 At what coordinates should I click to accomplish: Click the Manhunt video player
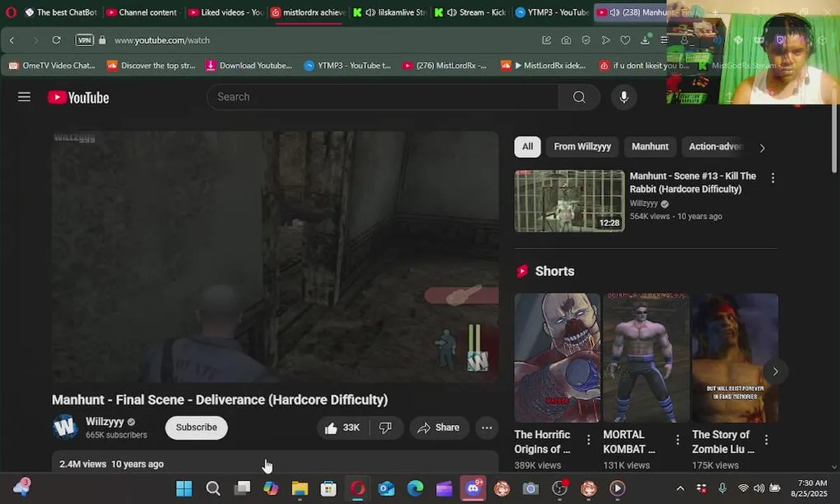tap(275, 257)
